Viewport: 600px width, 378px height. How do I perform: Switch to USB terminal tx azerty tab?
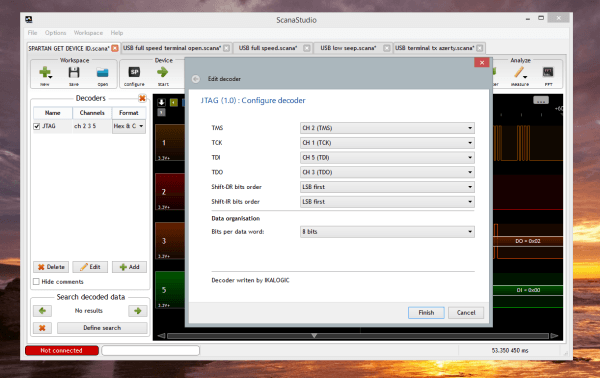pos(435,48)
